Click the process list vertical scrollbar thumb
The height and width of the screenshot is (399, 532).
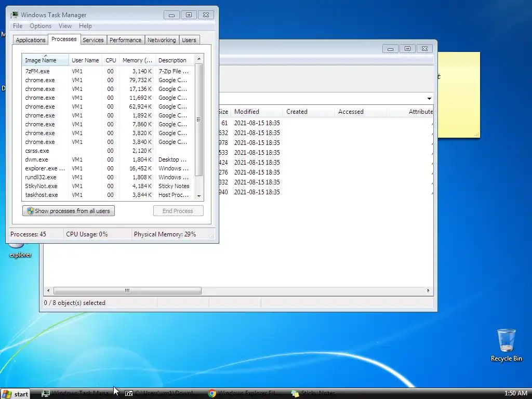click(199, 120)
